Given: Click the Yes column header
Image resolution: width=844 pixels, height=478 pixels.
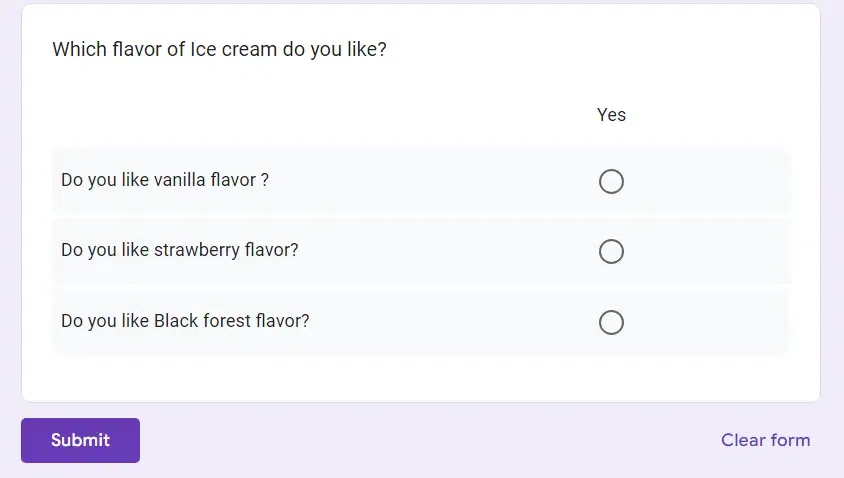Looking at the screenshot, I should [611, 115].
